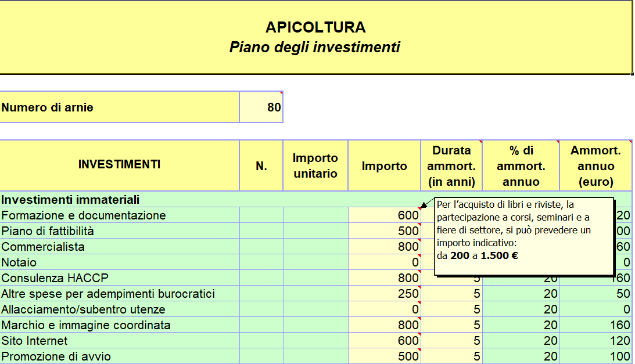The width and height of the screenshot is (635, 364).
Task: Select the 20 percent cell for Sito Internet
Action: tap(521, 341)
